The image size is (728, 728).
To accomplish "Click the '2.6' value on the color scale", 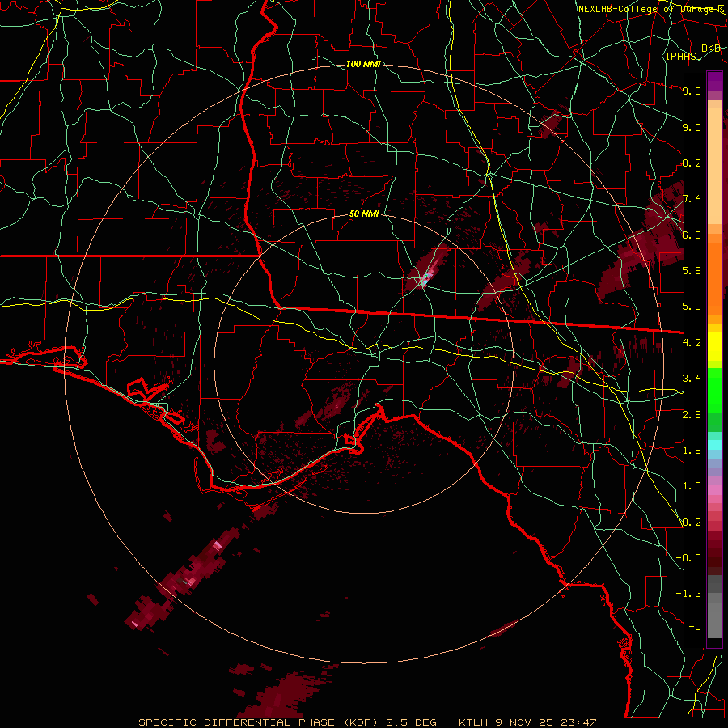I will (x=692, y=414).
